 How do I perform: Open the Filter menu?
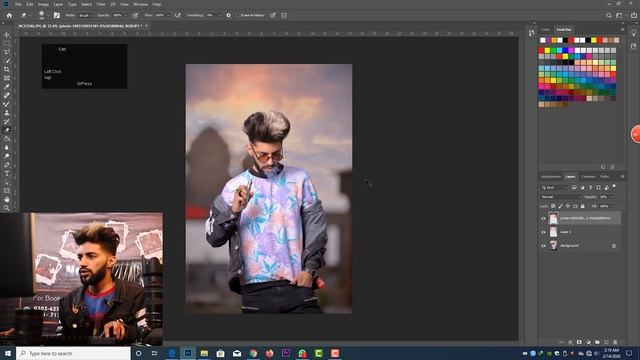pos(101,4)
